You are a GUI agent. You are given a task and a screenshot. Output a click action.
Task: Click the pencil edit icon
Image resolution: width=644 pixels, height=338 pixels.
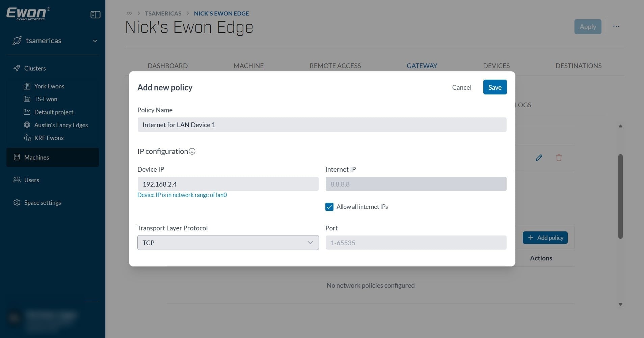tap(539, 158)
